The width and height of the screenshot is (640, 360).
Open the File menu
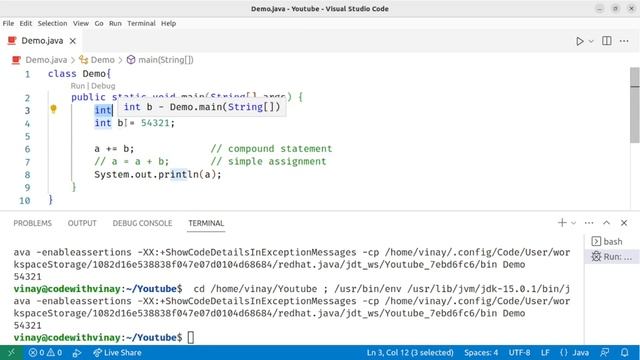(x=8, y=23)
